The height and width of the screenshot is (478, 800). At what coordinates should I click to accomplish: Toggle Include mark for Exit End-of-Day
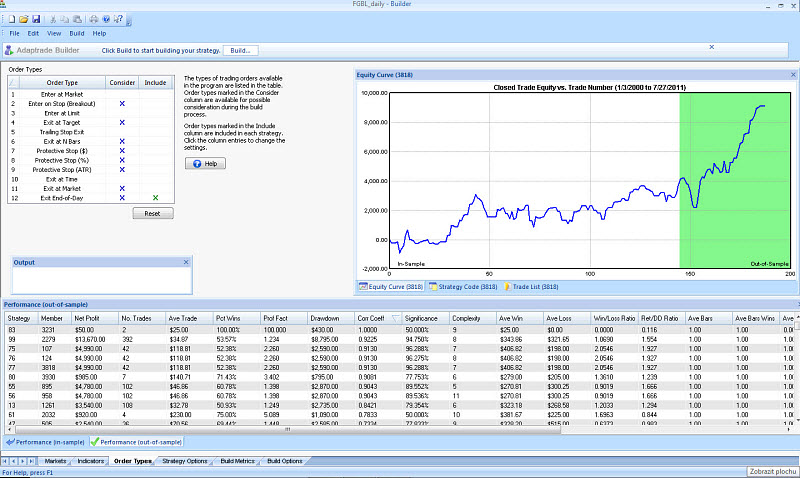(x=155, y=198)
